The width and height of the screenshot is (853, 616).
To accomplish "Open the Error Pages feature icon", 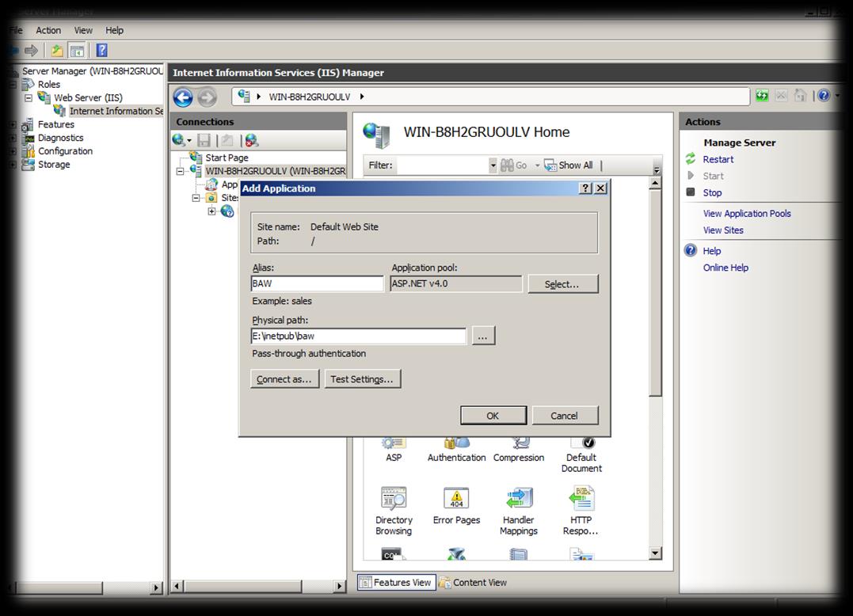I will click(456, 506).
